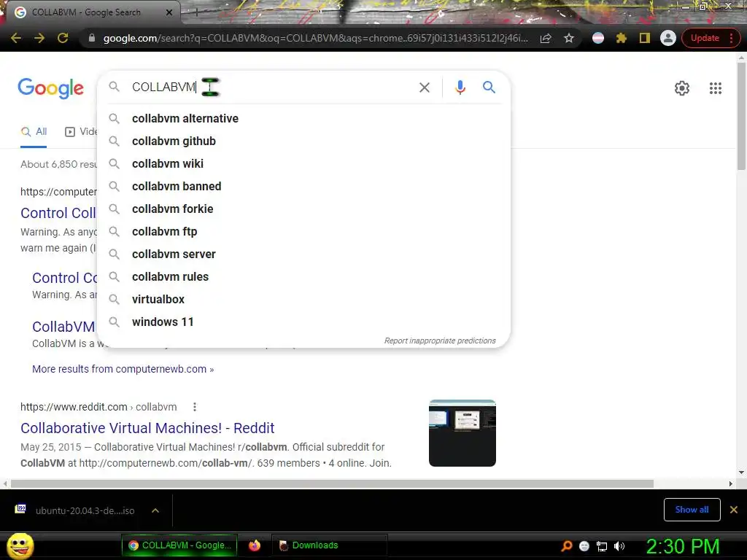
Task: Go forward in browser history
Action: [39, 38]
